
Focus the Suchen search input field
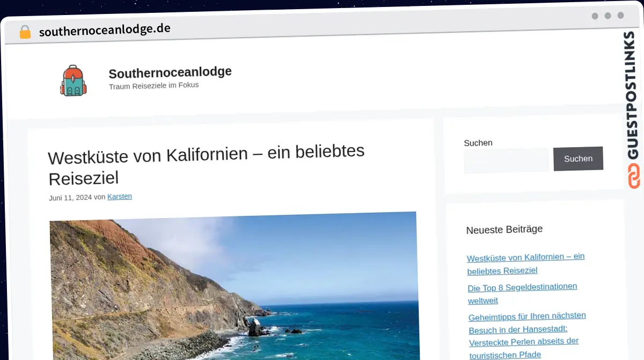click(506, 160)
